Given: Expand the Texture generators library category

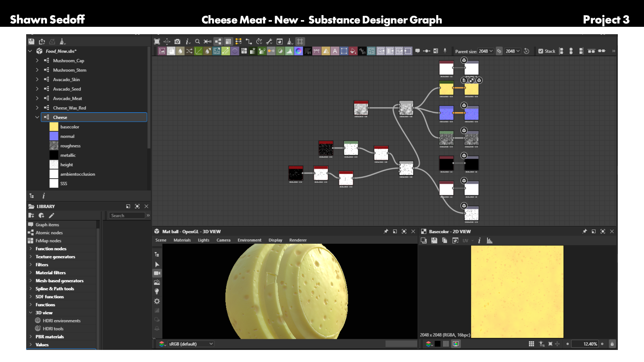Looking at the screenshot, I should (31, 256).
